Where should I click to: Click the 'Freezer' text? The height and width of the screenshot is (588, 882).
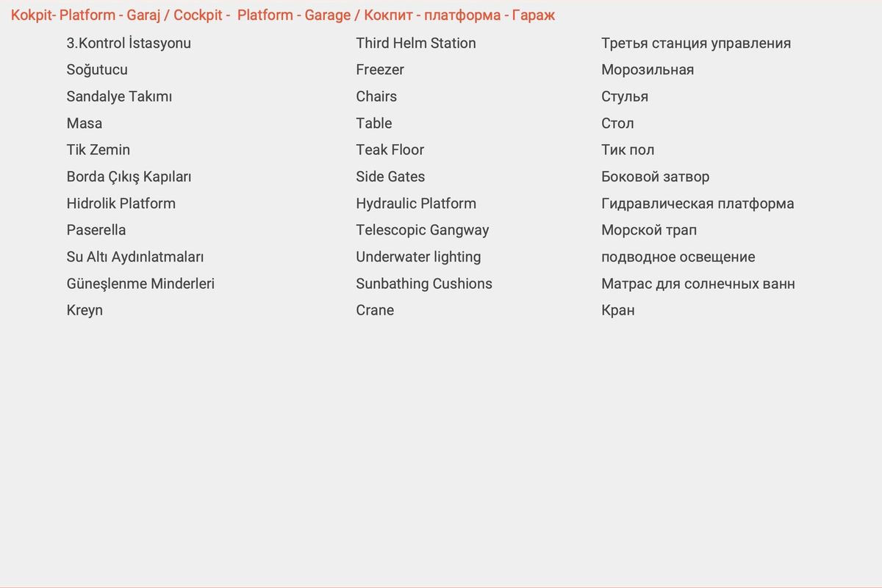pyautogui.click(x=380, y=70)
